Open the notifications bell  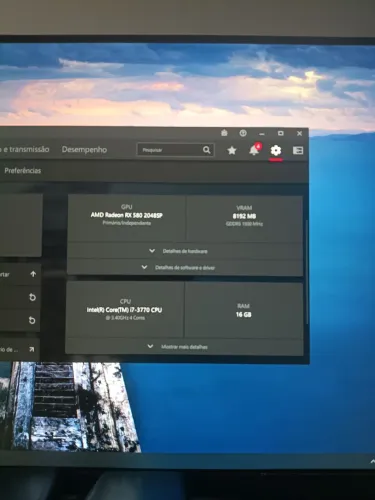(255, 150)
